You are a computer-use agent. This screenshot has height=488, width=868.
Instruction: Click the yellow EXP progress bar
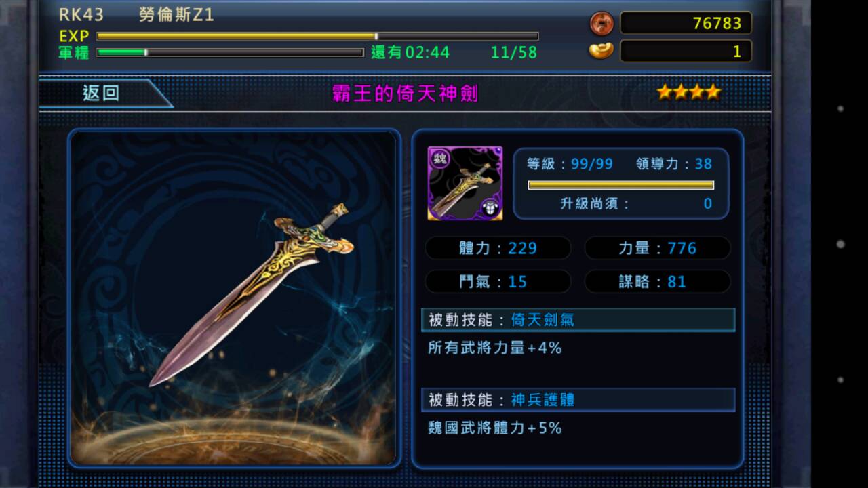point(317,36)
